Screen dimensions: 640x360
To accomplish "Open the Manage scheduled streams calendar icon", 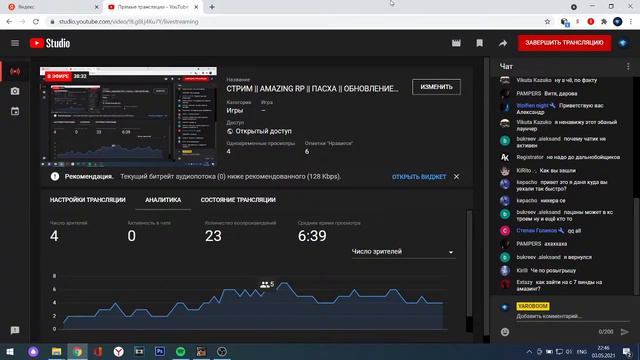I will pos(15,111).
